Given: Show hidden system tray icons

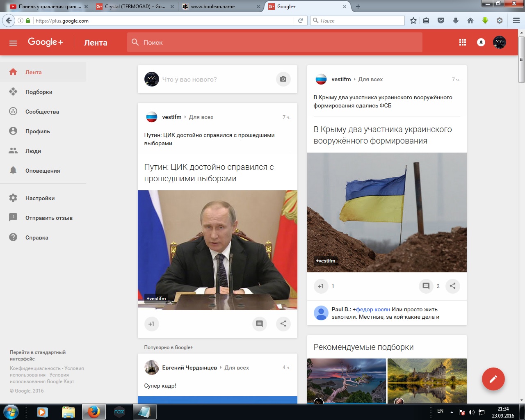Looking at the screenshot, I should point(452,412).
